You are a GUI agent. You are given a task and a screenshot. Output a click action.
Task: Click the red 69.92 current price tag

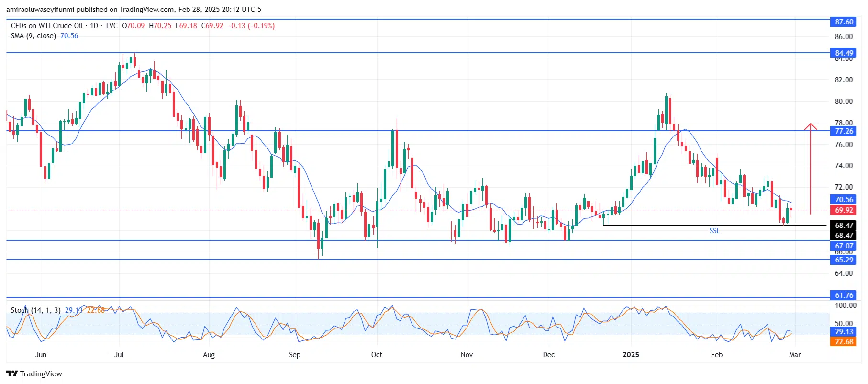(x=844, y=210)
